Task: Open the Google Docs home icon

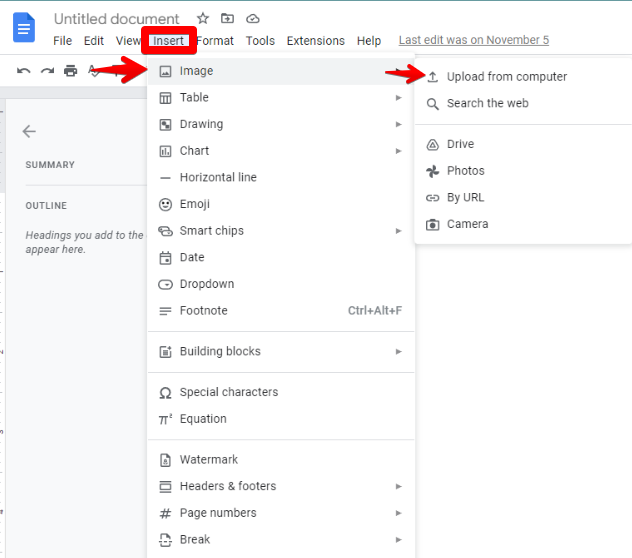Action: 23,28
